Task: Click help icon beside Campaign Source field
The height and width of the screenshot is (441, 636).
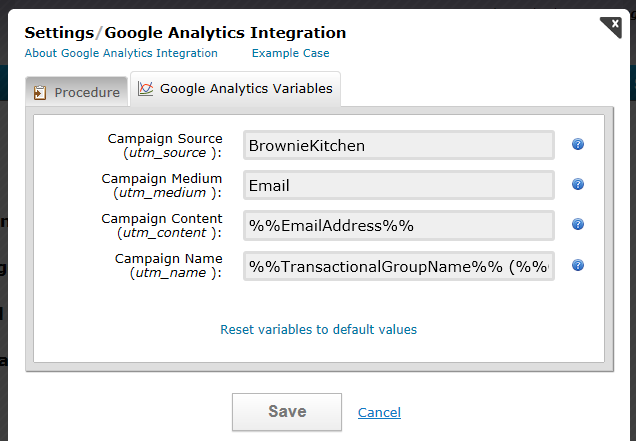Action: click(578, 145)
